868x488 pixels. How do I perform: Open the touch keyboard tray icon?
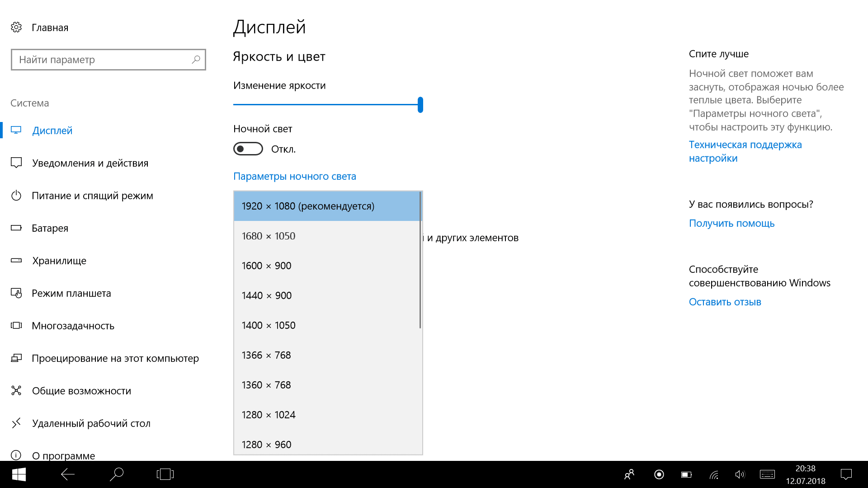[x=767, y=474]
